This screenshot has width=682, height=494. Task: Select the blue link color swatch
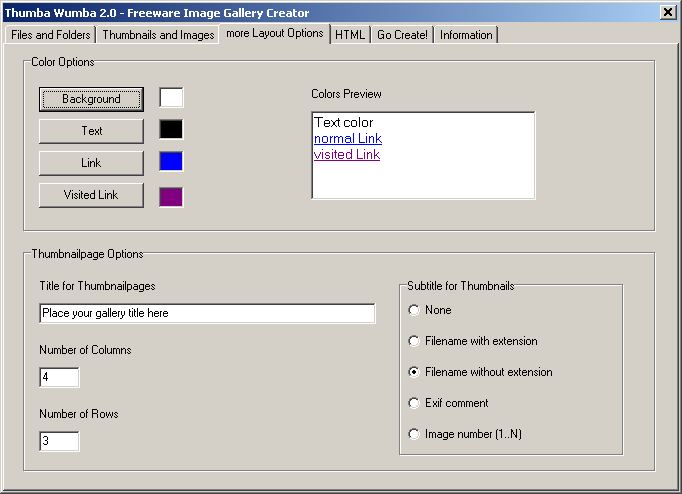point(171,162)
